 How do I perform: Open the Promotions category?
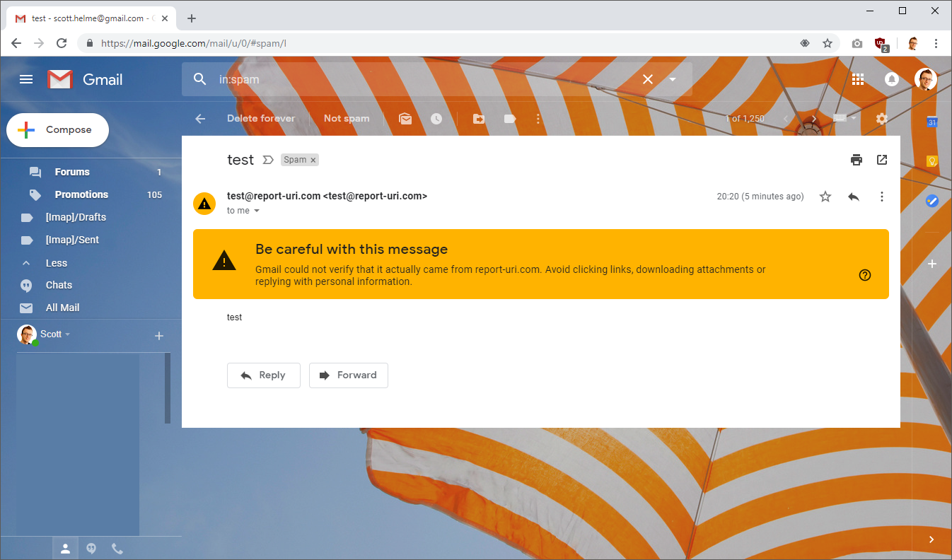[x=81, y=194]
